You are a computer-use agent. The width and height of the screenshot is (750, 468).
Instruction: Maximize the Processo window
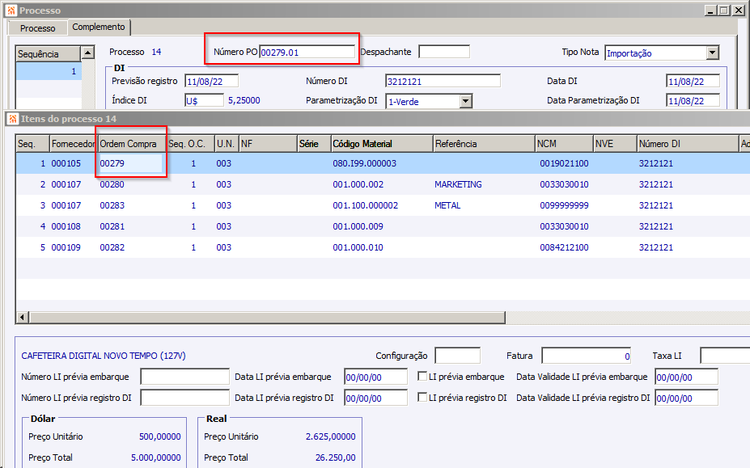725,9
